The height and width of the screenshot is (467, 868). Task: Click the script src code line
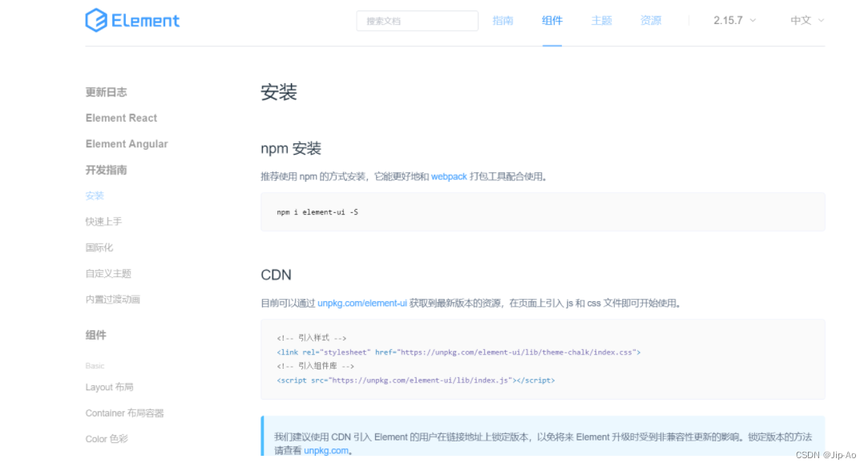416,380
